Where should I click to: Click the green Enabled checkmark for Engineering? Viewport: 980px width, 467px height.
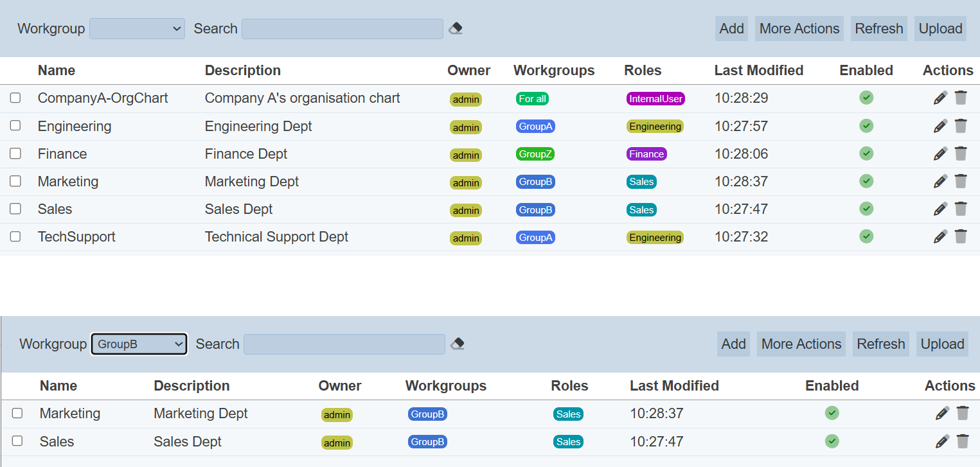pyautogui.click(x=866, y=126)
